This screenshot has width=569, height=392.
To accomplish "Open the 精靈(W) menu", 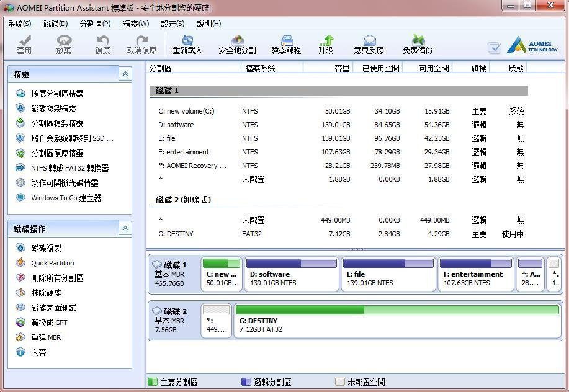I will pos(136,24).
